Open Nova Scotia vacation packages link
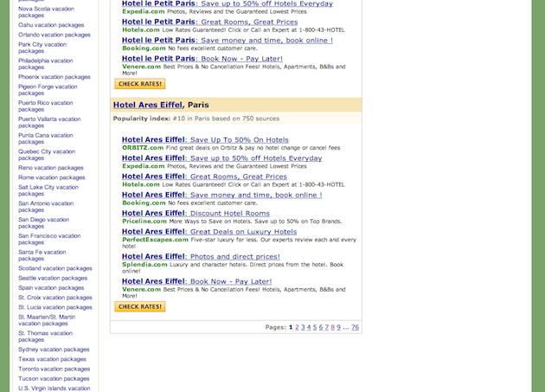The height and width of the screenshot is (392, 545). 46,12
